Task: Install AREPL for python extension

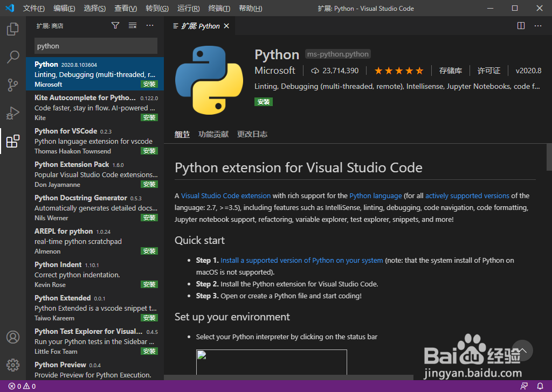Action: point(149,251)
